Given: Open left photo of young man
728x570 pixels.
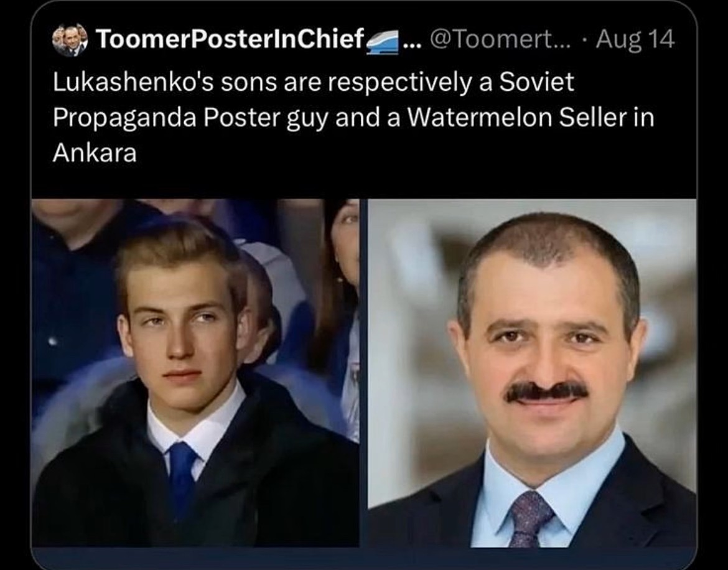Looking at the screenshot, I should 195,372.
